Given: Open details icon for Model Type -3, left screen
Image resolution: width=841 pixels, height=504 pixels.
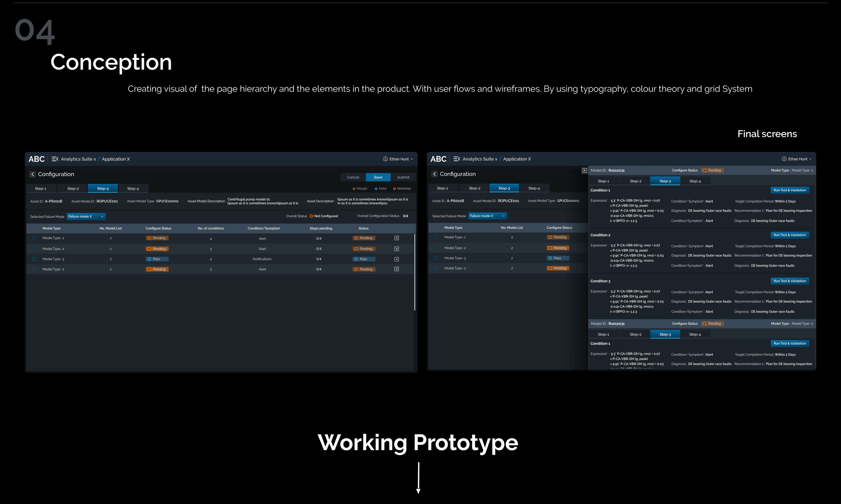Looking at the screenshot, I should (x=397, y=259).
